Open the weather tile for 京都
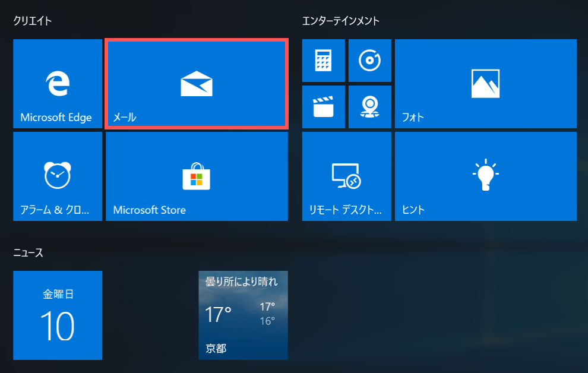The image size is (588, 373). [243, 315]
